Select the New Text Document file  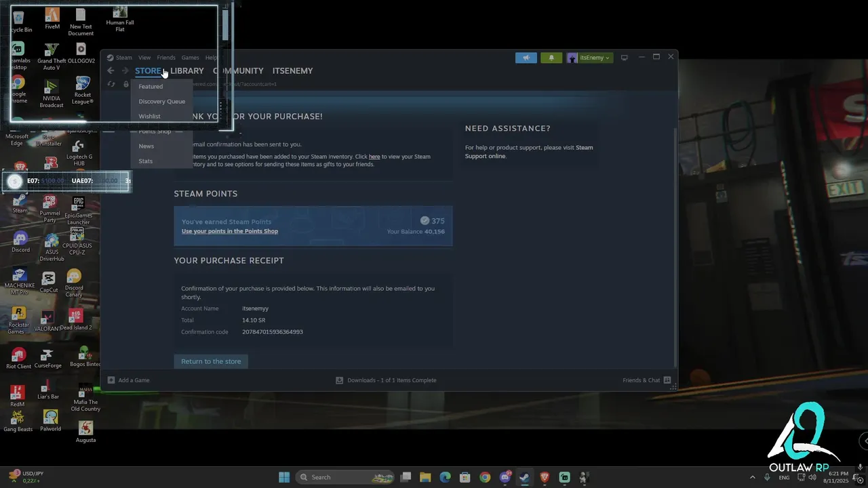click(81, 22)
